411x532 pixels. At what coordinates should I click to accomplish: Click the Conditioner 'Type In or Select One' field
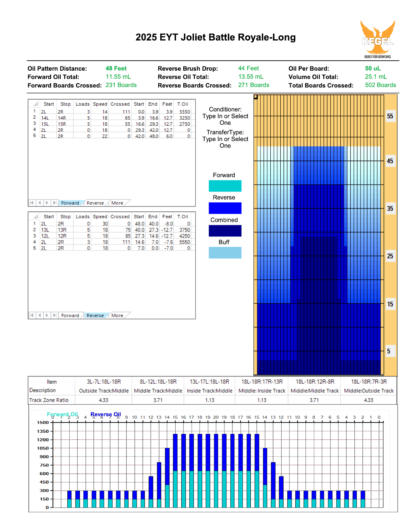(x=225, y=120)
